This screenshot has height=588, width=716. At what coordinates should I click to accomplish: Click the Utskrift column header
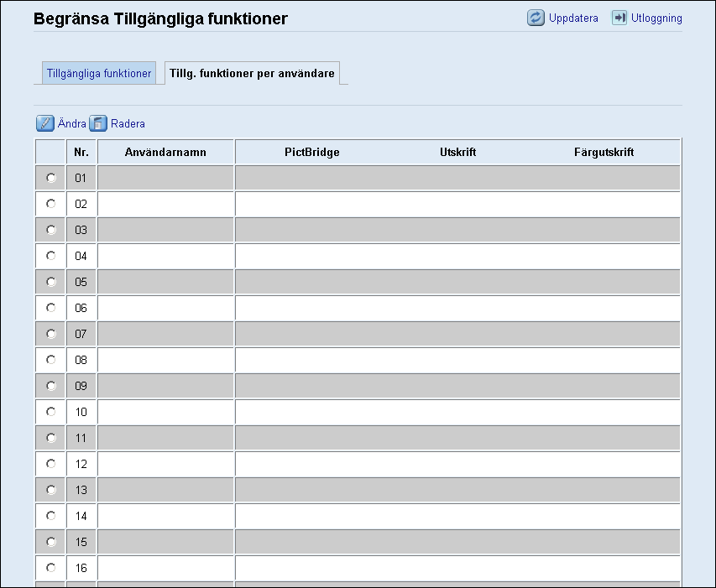click(x=458, y=152)
